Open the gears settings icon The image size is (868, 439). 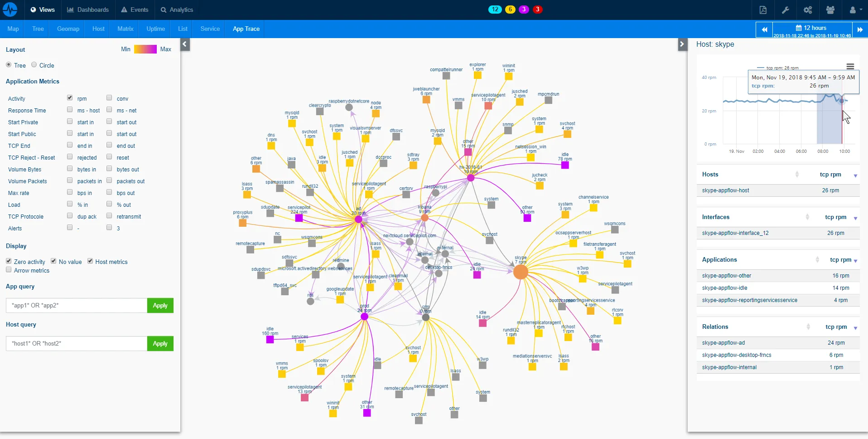[808, 10]
